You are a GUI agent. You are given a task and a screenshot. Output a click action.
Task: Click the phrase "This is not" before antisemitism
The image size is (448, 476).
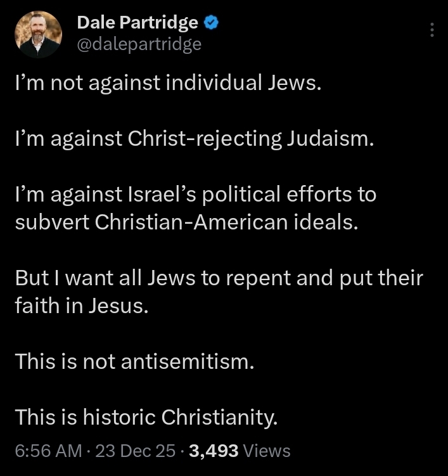pos(64,361)
